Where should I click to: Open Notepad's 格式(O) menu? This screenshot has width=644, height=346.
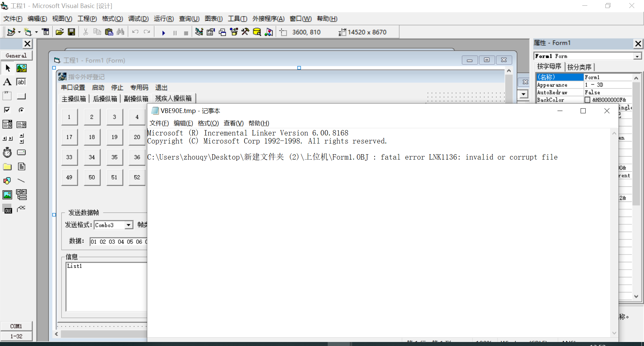[x=208, y=123]
